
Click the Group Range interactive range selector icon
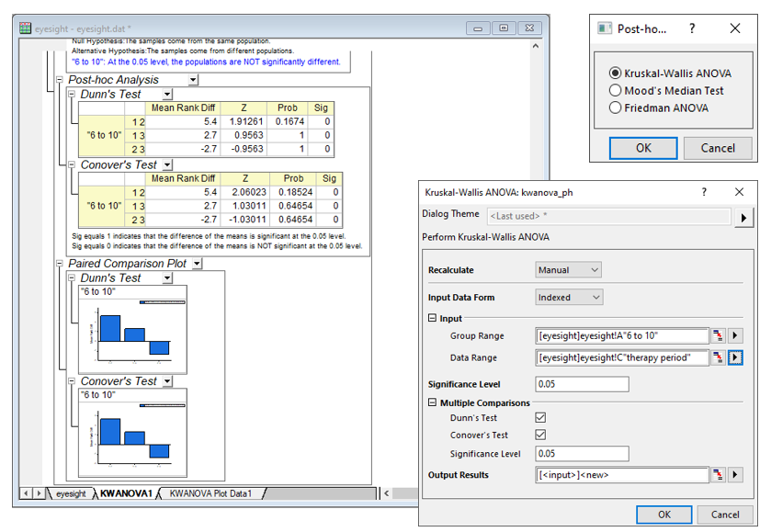click(x=718, y=336)
